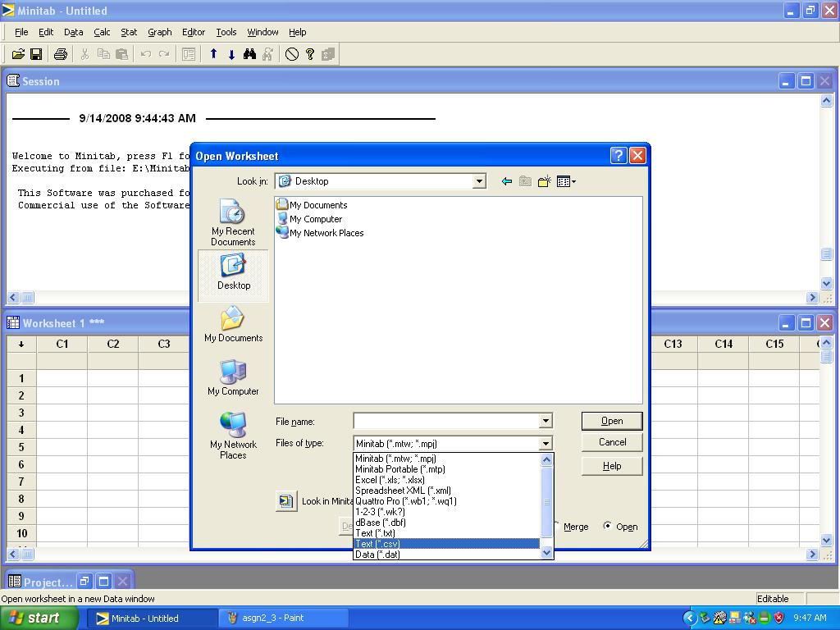
Task: Select the Open radio button
Action: [x=607, y=526]
